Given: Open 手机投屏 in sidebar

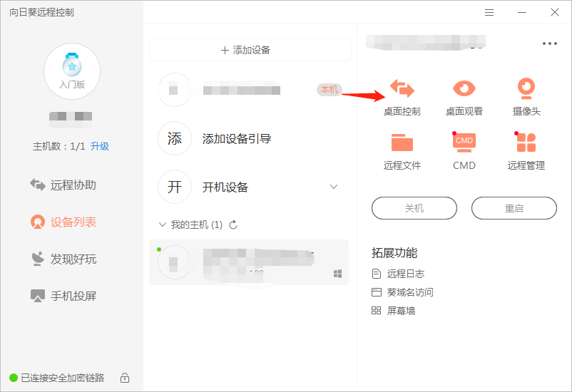Looking at the screenshot, I should (63, 296).
